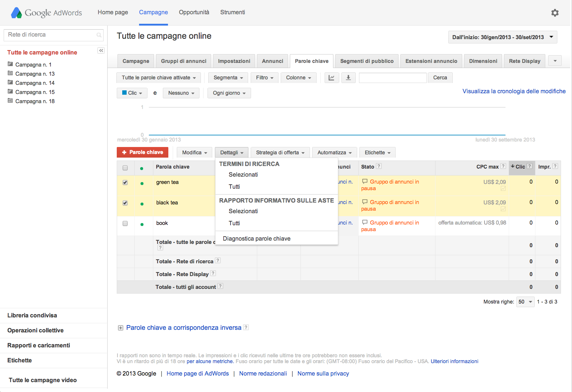Click the Campagna n. 1 folder icon
The image size is (572, 392).
(10, 64)
